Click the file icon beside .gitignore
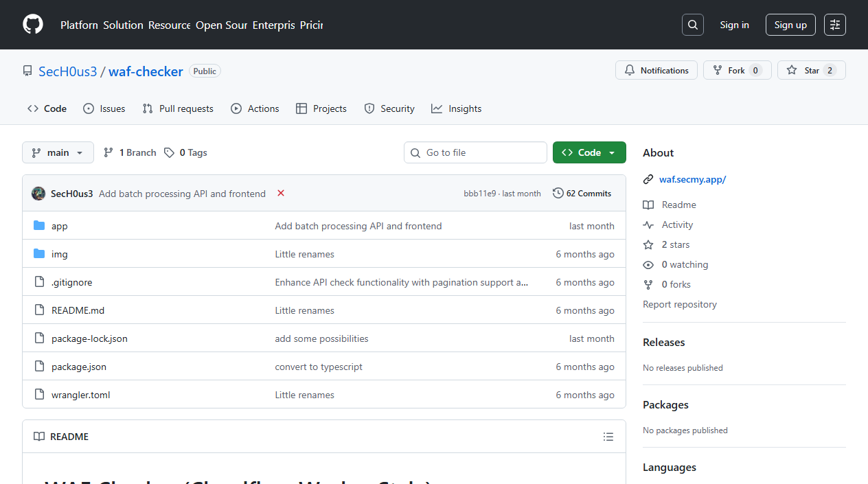 pos(39,282)
